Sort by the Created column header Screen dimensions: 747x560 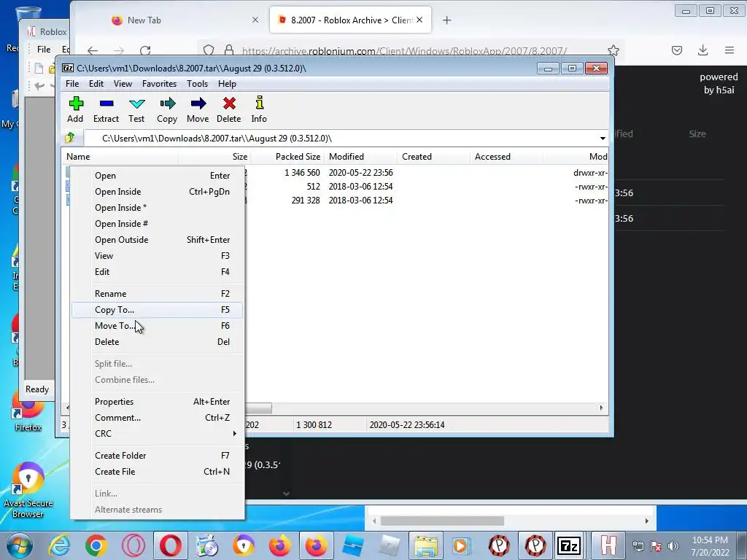tap(433, 157)
